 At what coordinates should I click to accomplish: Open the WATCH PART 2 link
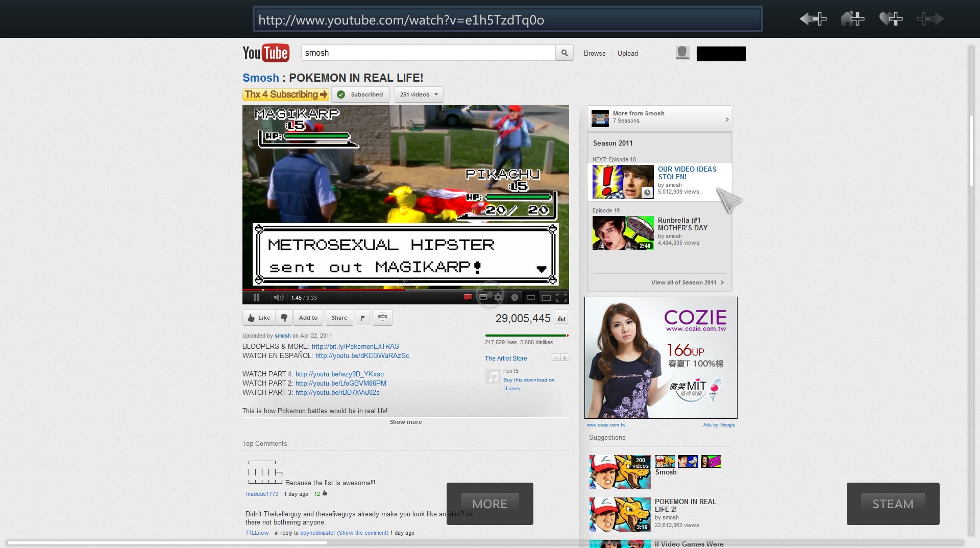pyautogui.click(x=340, y=383)
